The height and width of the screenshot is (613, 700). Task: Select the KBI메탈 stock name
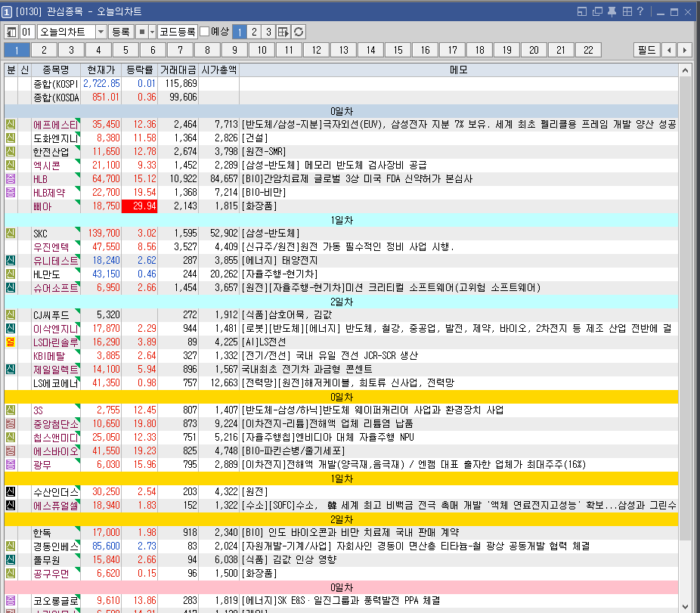coord(49,356)
